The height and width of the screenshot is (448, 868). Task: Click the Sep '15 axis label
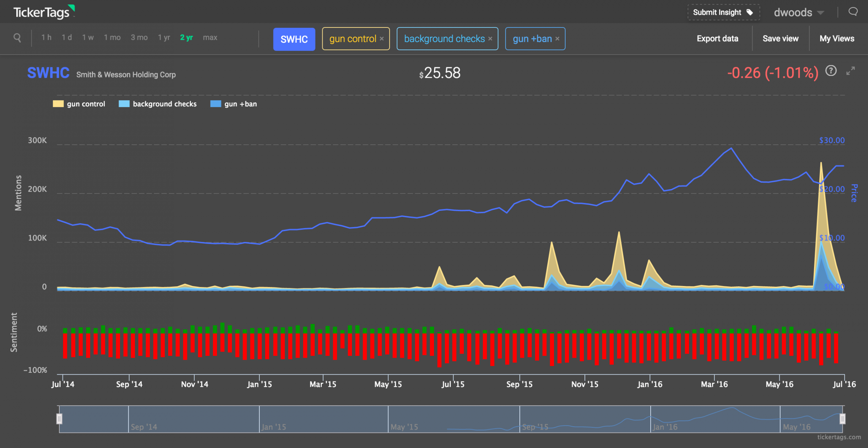point(519,384)
